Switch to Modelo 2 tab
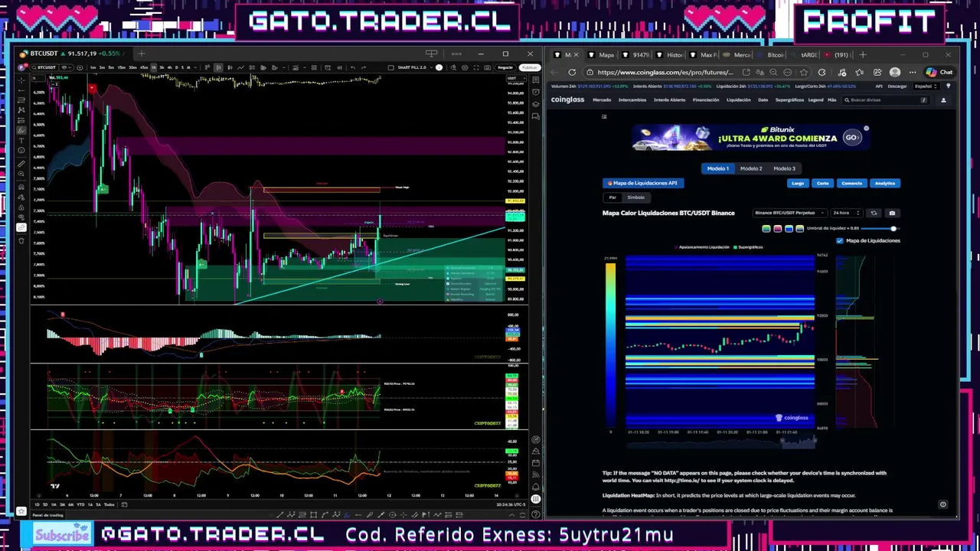The height and width of the screenshot is (551, 980). pos(751,168)
